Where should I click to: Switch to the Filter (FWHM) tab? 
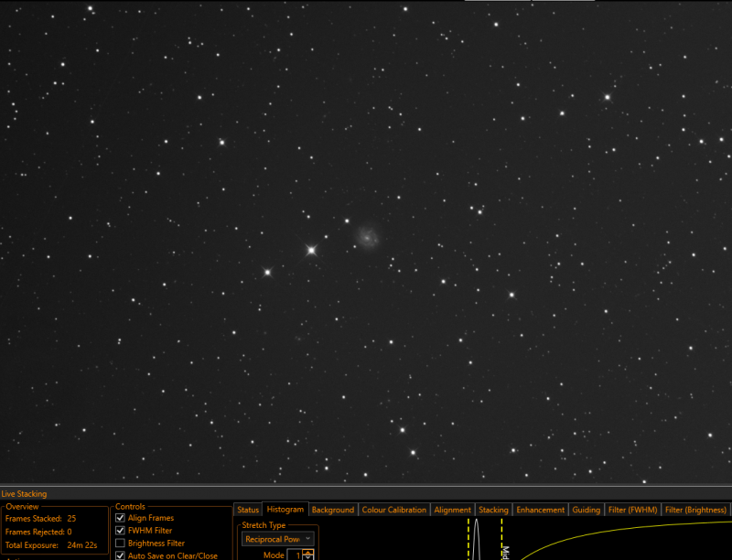pyautogui.click(x=632, y=510)
